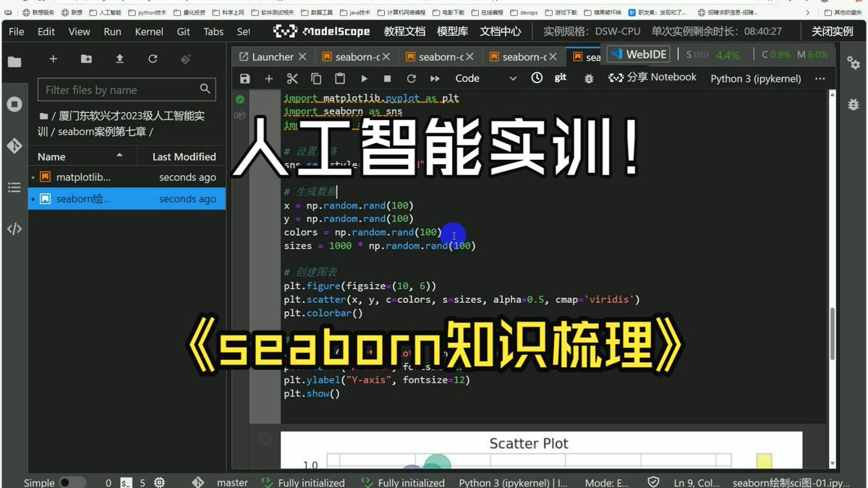Open the View menu
The height and width of the screenshot is (488, 868).
click(x=79, y=32)
